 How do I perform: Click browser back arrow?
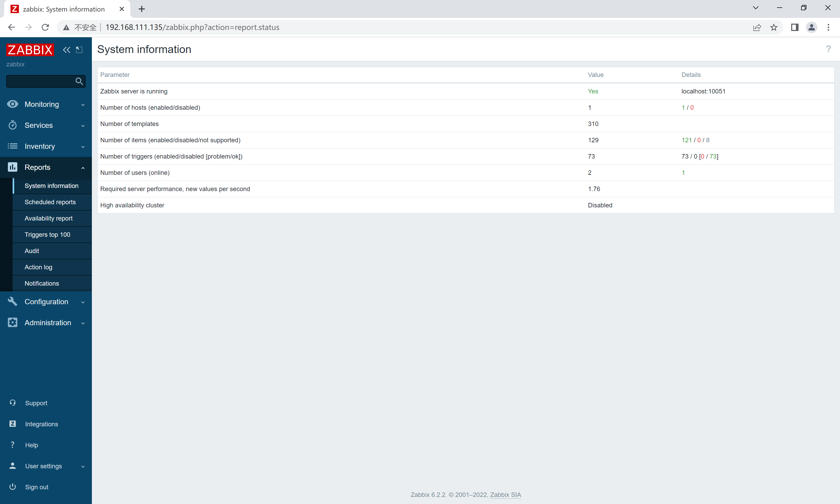pos(12,27)
